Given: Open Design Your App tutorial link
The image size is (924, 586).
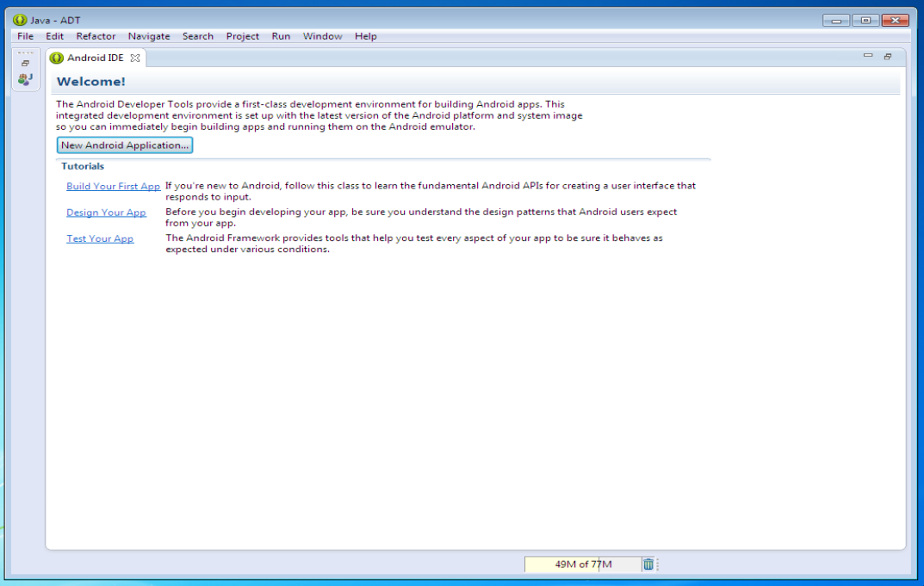Looking at the screenshot, I should 106,213.
